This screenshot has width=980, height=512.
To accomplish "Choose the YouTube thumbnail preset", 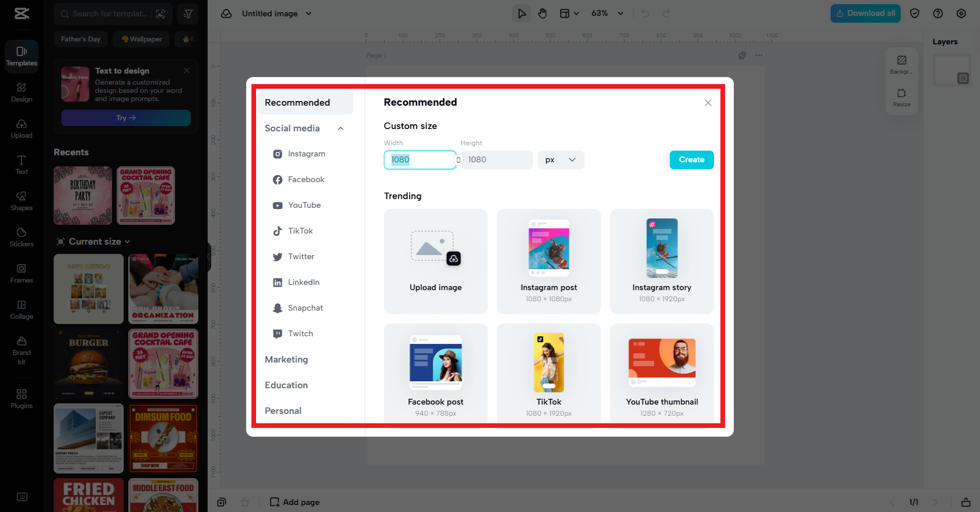I will coord(662,374).
